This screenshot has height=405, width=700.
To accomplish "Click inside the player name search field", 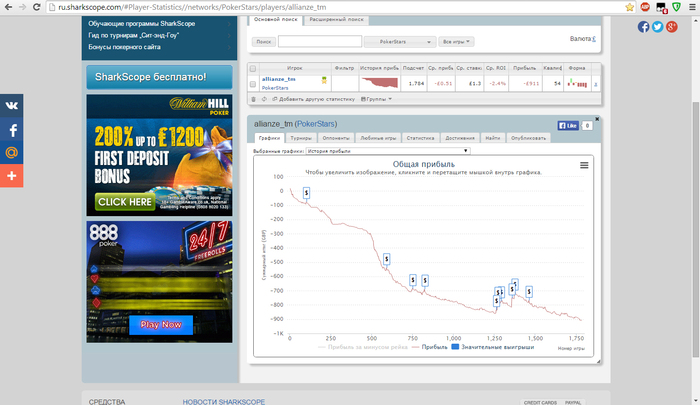I will click(320, 42).
